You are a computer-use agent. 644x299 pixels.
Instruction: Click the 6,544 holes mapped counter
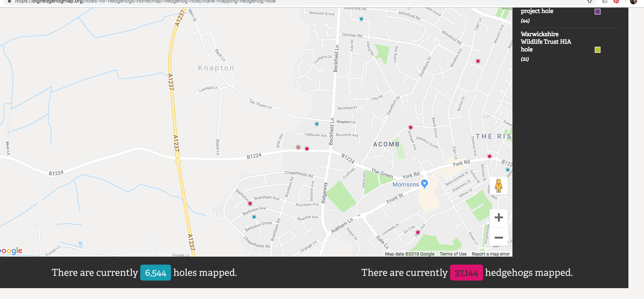click(x=155, y=273)
